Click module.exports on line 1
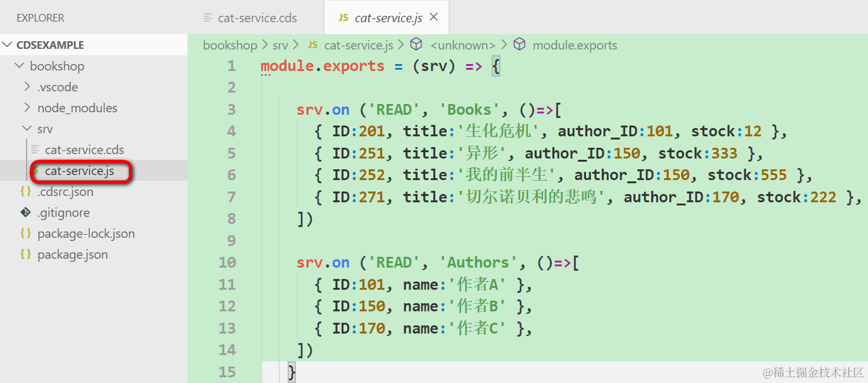Image resolution: width=868 pixels, height=383 pixels. 322,66
